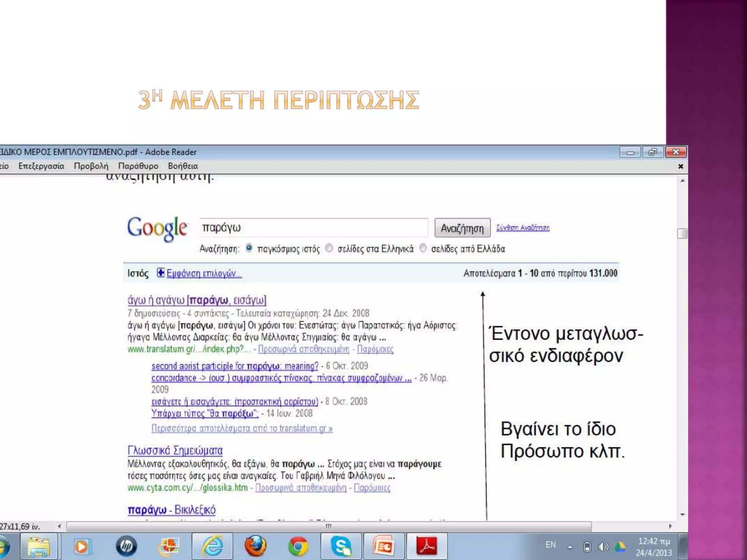Image resolution: width=747 pixels, height=560 pixels.
Task: Switch to the PowerPoint taskbar icon
Action: tap(384, 546)
